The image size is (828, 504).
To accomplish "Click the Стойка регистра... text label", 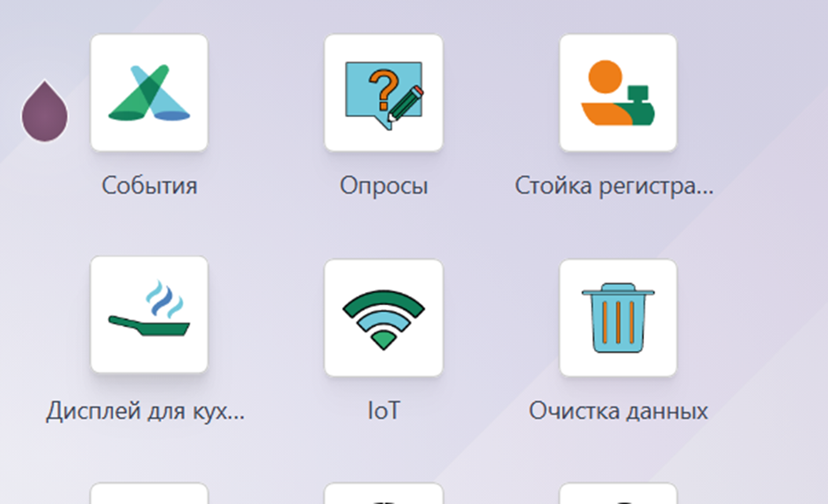I will pyautogui.click(x=614, y=186).
